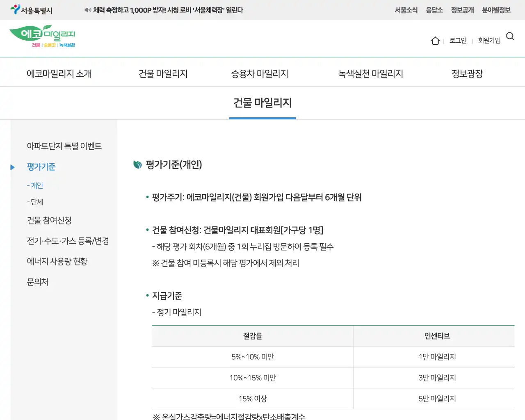
Task: Go to home via house icon
Action: click(435, 41)
